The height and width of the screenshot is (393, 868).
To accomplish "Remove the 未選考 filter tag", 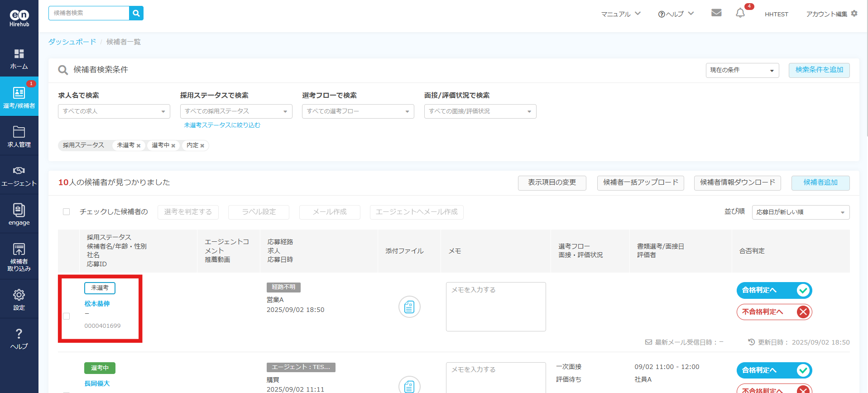I will point(139,146).
